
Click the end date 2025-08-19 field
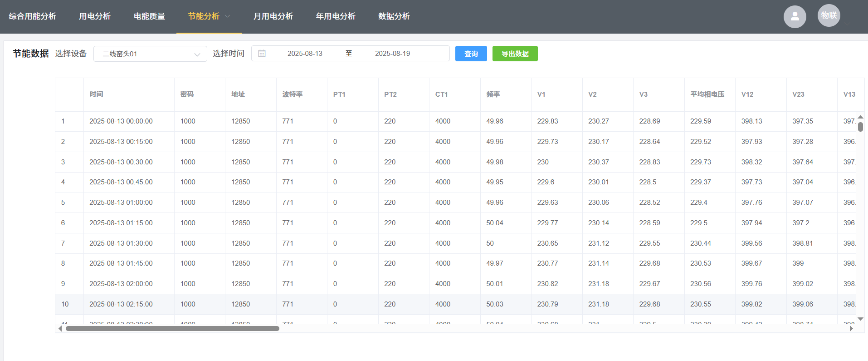pyautogui.click(x=392, y=54)
